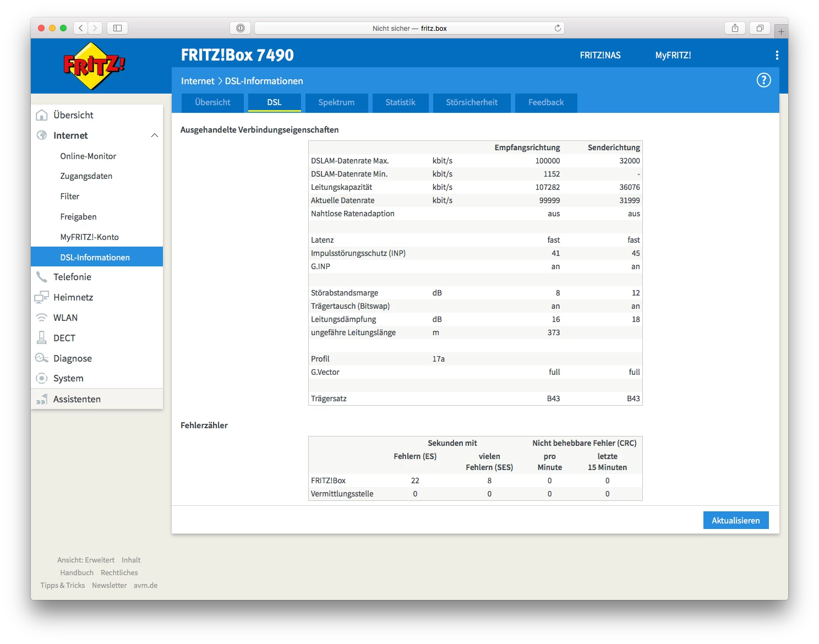Open the Inhalt footer link
Viewport: 819px width, 644px height.
tap(131, 560)
